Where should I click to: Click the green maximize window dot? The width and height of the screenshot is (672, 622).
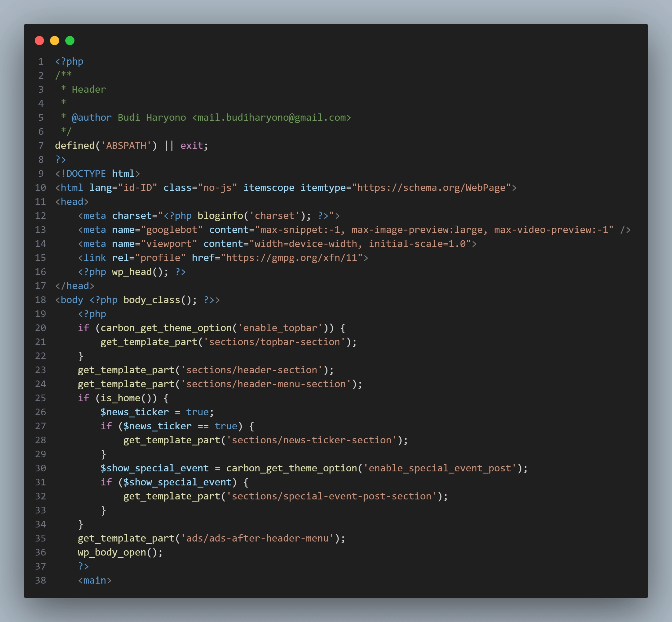(70, 41)
